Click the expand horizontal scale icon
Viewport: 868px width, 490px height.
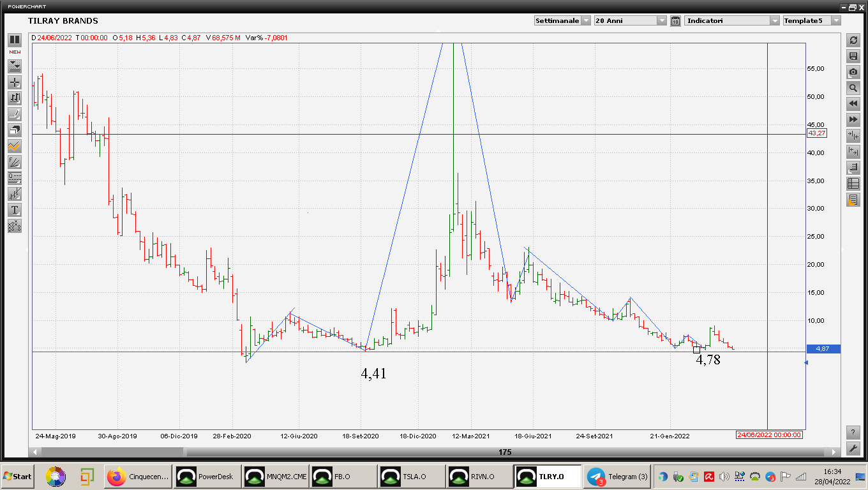click(x=853, y=152)
